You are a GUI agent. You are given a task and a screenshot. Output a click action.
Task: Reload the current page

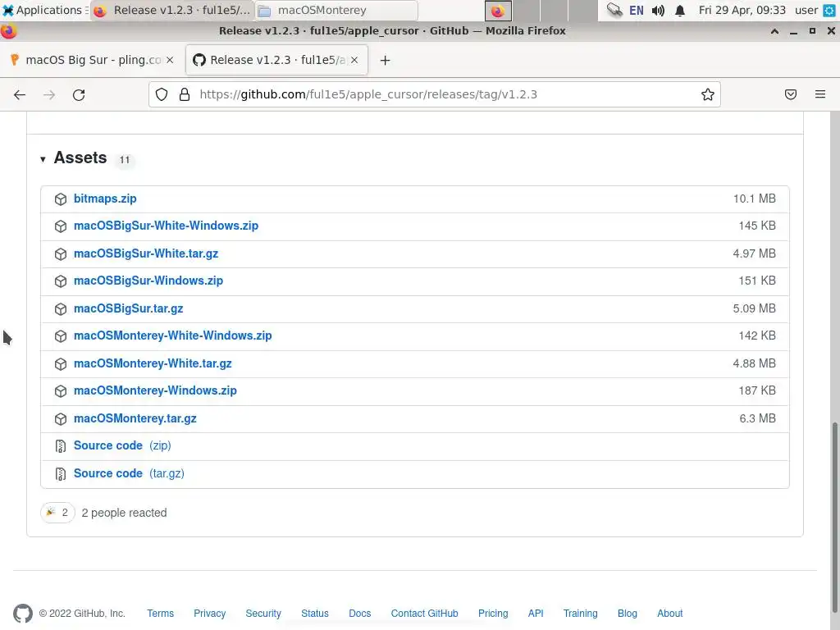[x=79, y=95]
